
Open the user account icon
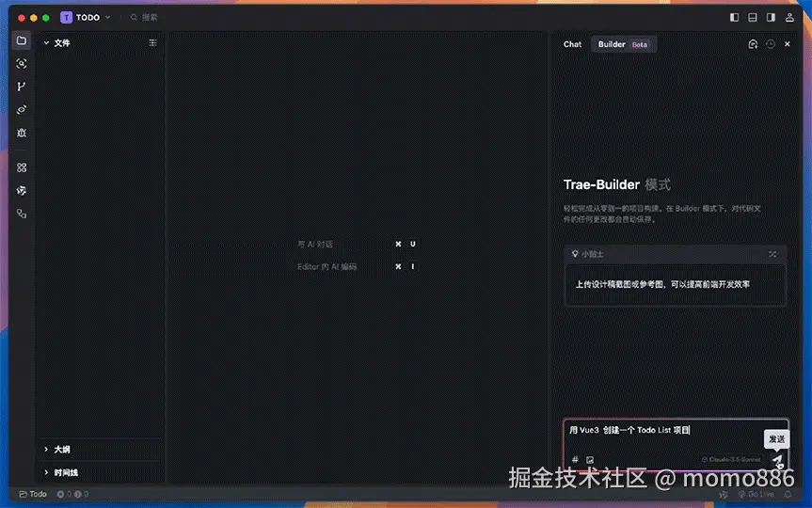(x=789, y=17)
